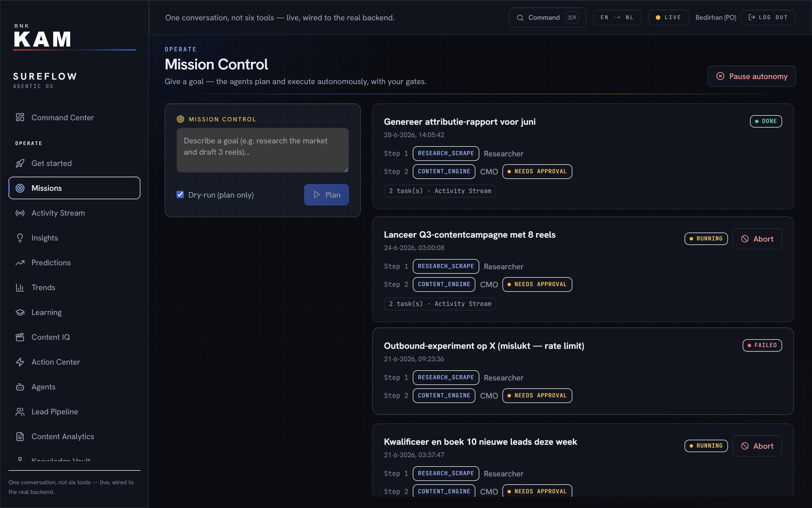Open Activity Stream broadcast icon
812x508 pixels.
tap(20, 213)
